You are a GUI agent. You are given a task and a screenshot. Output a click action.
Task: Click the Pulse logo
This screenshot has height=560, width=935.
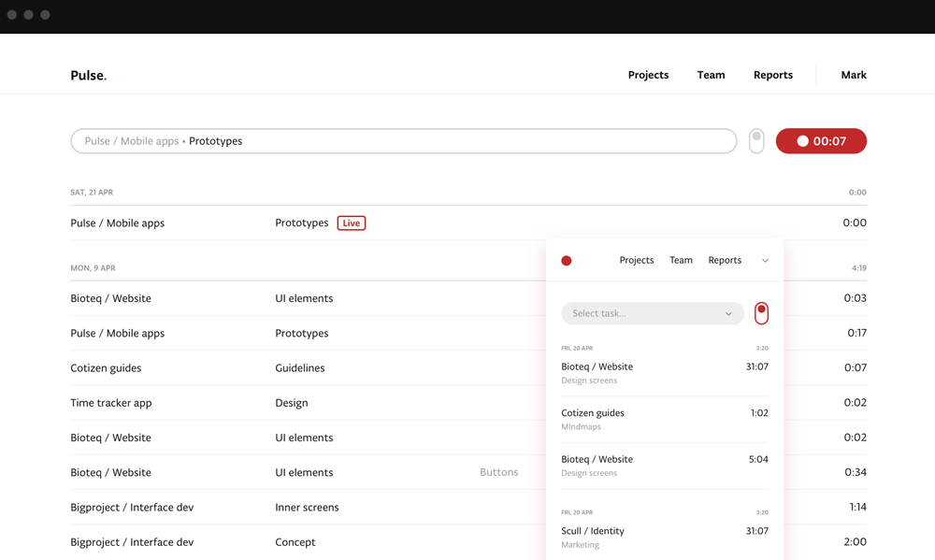click(88, 75)
